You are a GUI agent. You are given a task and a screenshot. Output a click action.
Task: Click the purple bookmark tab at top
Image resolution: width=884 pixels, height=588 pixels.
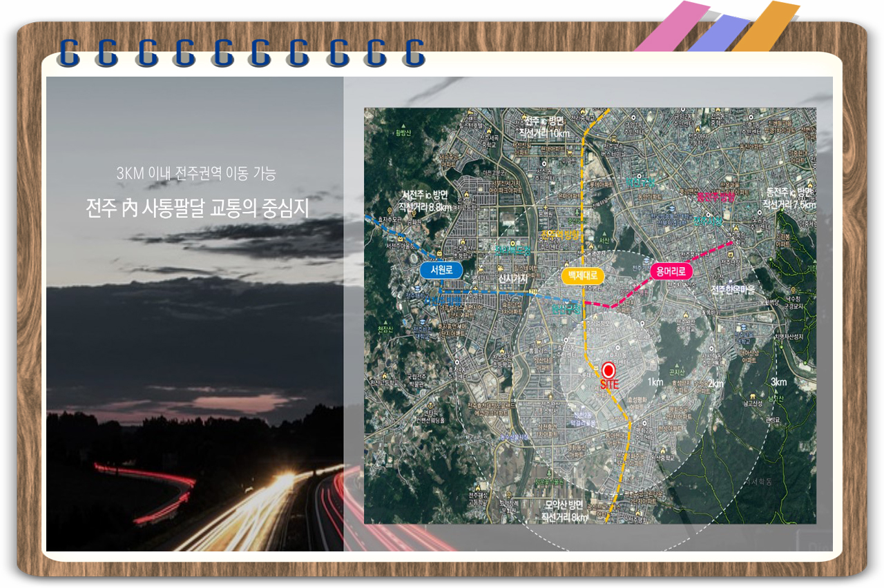pyautogui.click(x=718, y=33)
